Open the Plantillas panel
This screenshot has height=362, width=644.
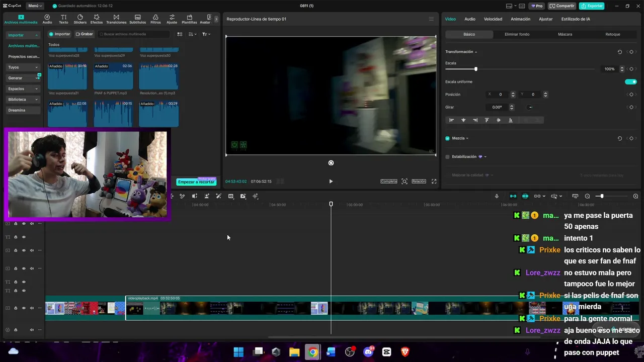coord(189,19)
